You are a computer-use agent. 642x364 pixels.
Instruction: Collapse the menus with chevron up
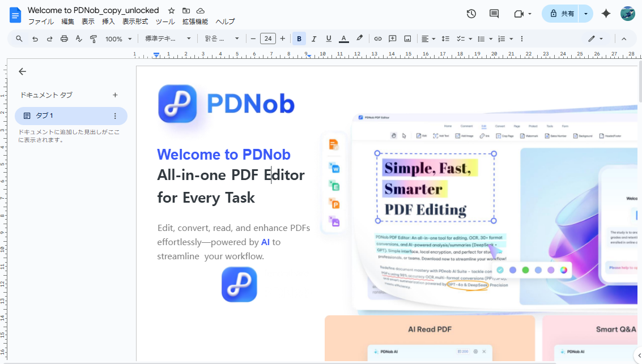[x=624, y=39]
